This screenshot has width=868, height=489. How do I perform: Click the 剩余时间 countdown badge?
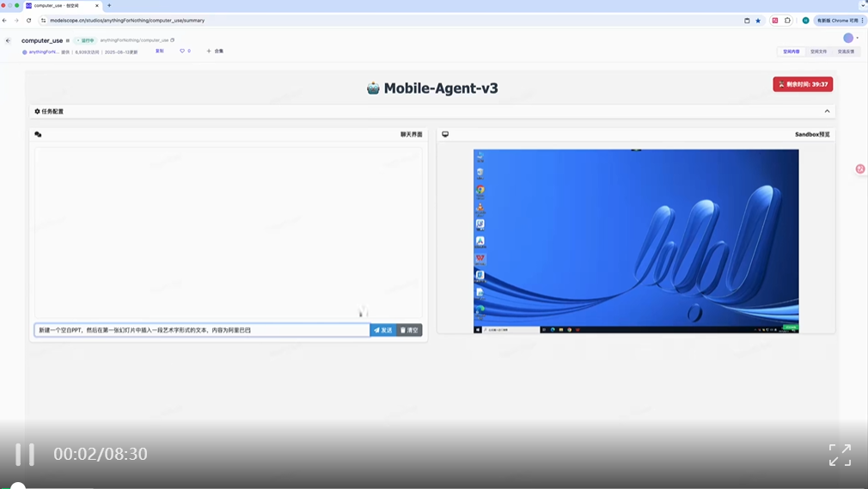click(803, 84)
